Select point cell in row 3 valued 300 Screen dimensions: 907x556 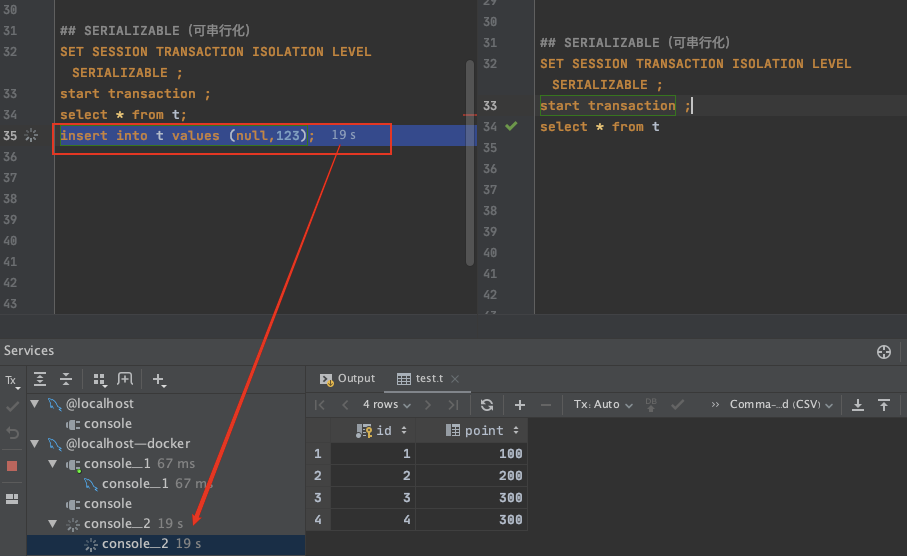coord(471,498)
